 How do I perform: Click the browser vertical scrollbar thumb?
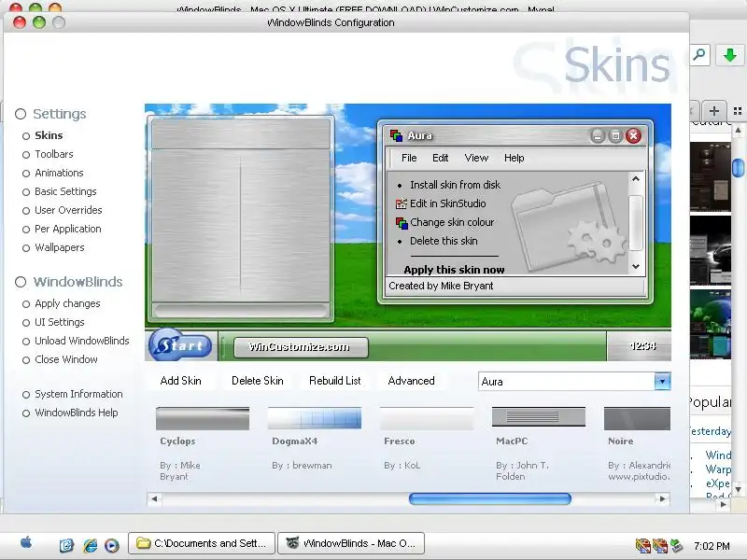[x=738, y=167]
